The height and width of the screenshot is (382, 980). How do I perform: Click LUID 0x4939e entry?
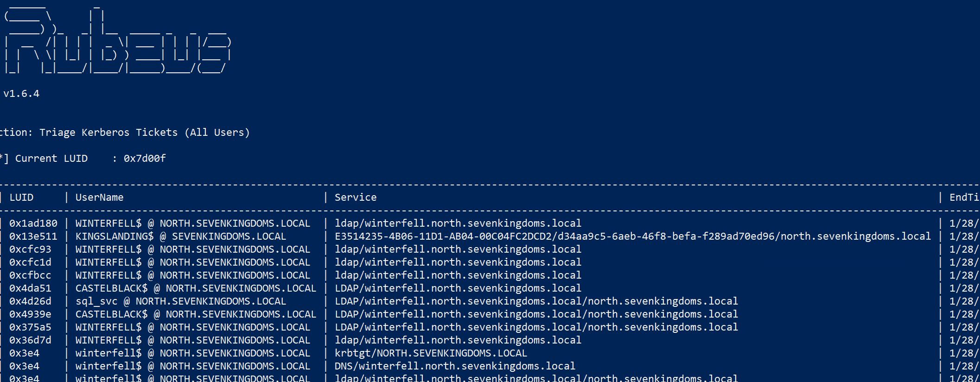[x=30, y=314]
